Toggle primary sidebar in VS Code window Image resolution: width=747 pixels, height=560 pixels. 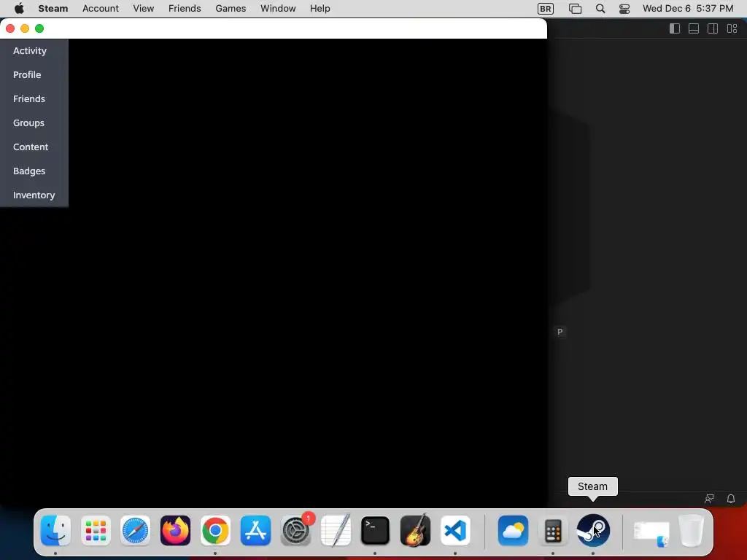pyautogui.click(x=675, y=28)
